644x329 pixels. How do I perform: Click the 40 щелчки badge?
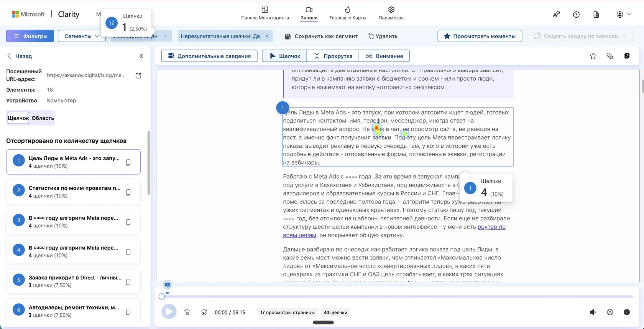coord(335,312)
